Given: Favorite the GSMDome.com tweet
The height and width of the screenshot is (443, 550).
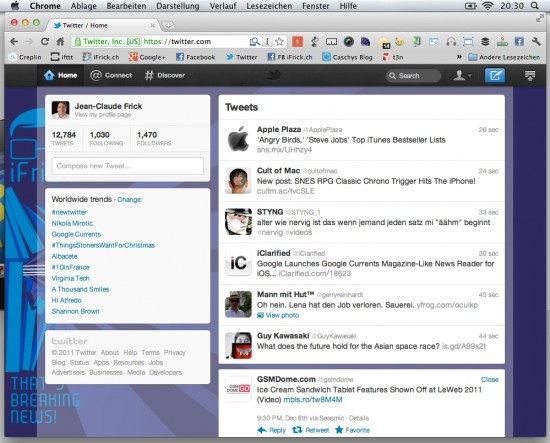Looking at the screenshot, I should click(x=353, y=430).
